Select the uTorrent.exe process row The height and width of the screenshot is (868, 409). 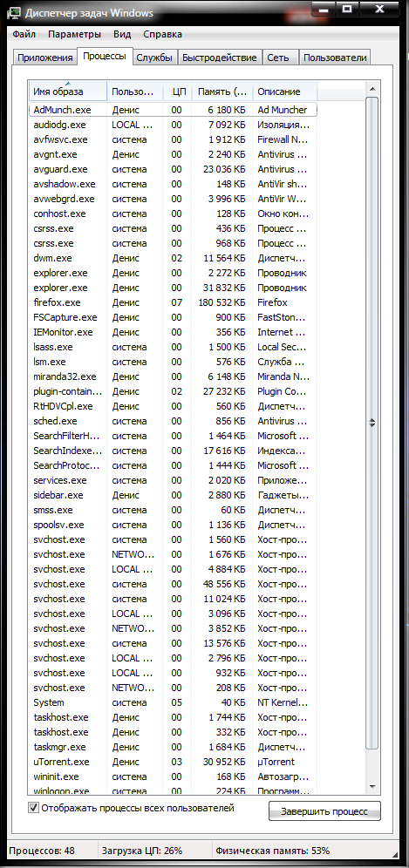click(x=173, y=762)
